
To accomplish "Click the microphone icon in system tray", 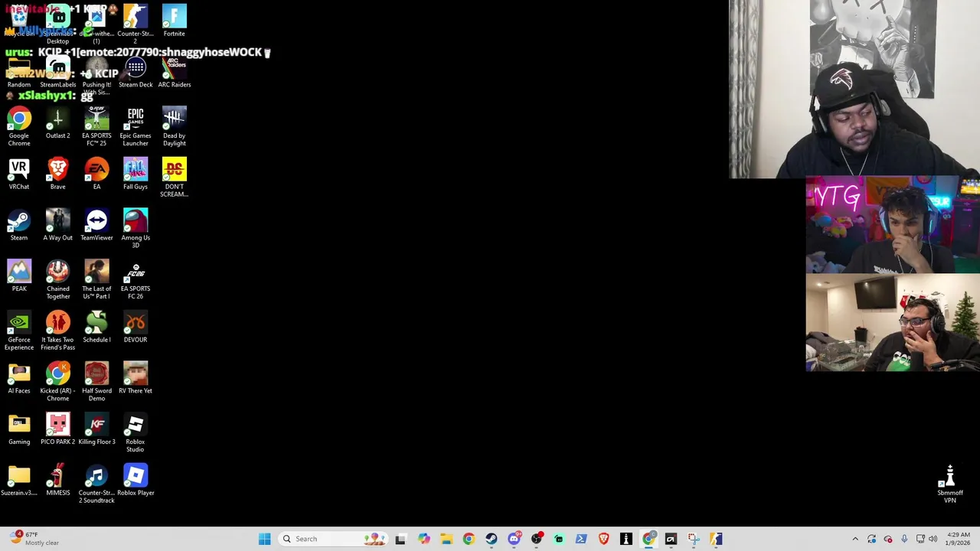I will point(904,539).
